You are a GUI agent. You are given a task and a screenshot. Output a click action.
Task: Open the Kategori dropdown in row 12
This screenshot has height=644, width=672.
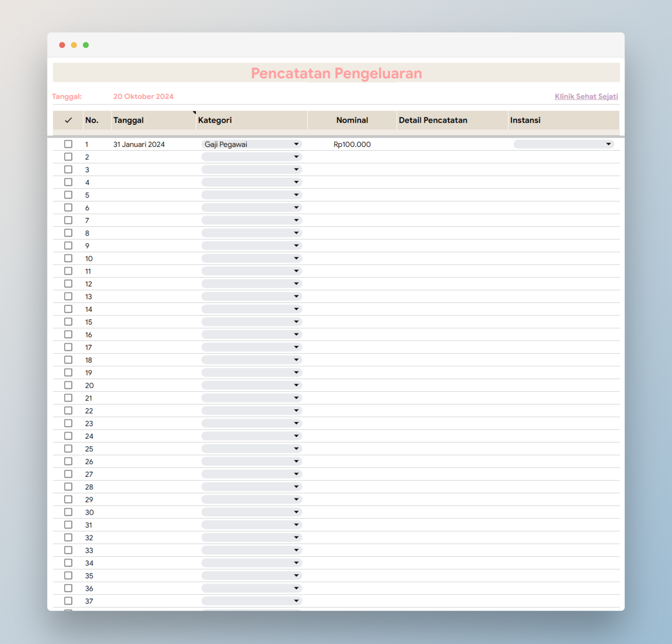pos(252,284)
